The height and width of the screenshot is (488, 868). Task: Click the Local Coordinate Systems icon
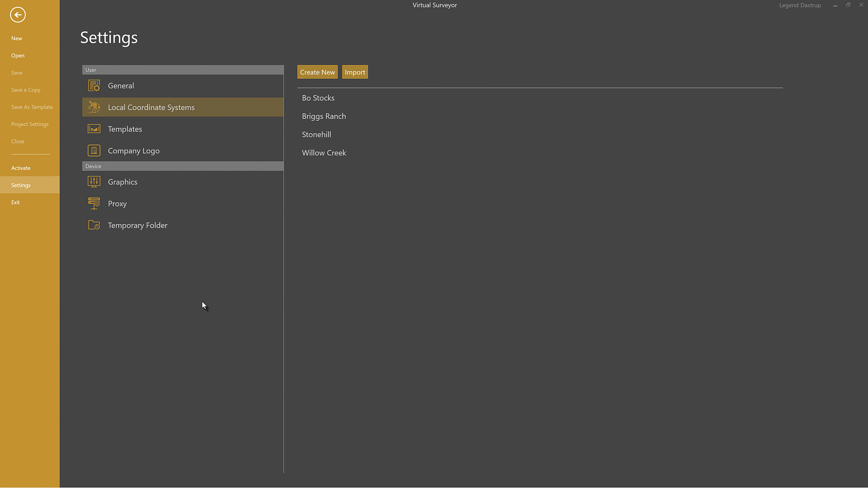(x=94, y=107)
